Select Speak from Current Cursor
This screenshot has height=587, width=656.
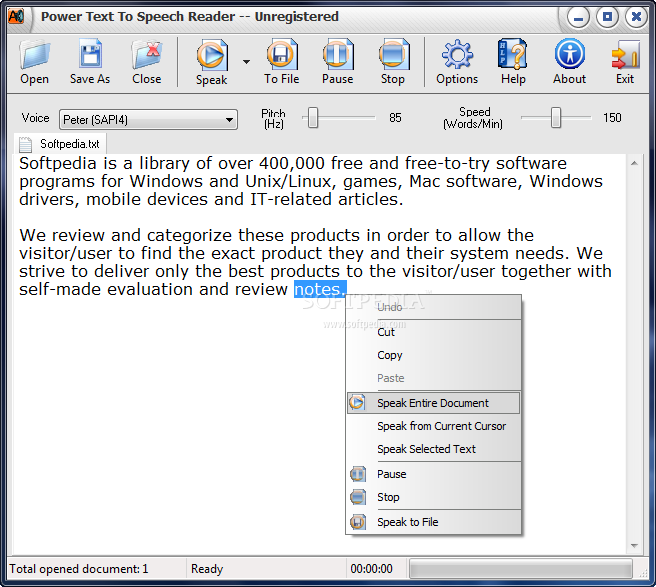click(x=433, y=426)
